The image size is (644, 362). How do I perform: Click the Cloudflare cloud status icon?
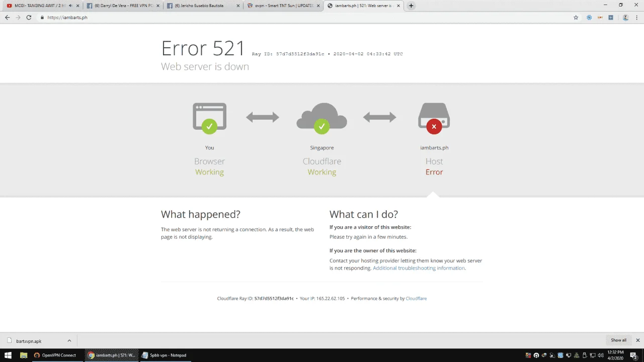(321, 118)
